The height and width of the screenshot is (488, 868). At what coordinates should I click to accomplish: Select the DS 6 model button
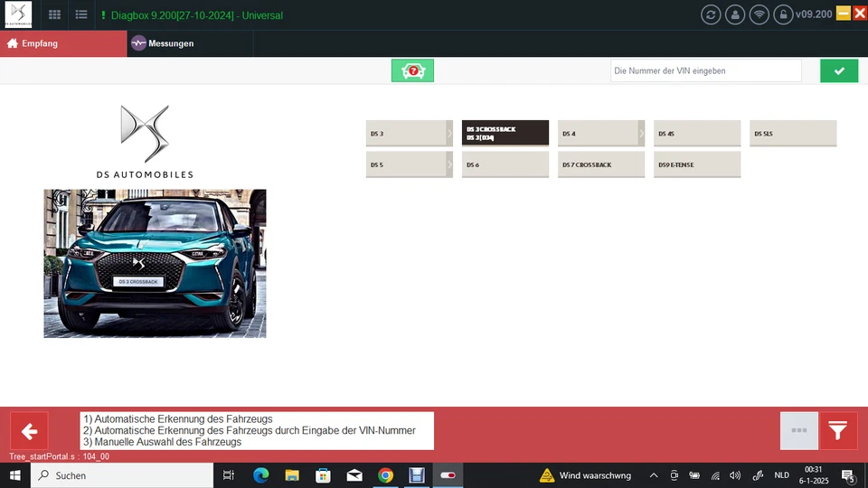[505, 164]
